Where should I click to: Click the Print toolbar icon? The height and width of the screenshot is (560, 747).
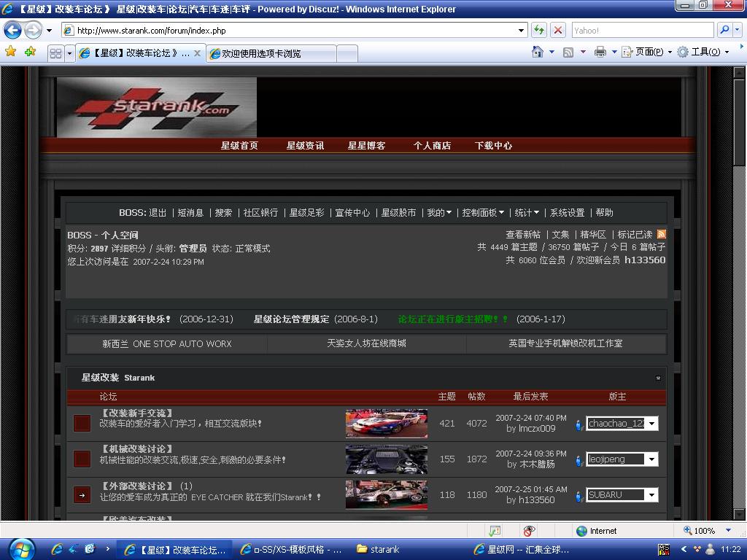click(600, 52)
